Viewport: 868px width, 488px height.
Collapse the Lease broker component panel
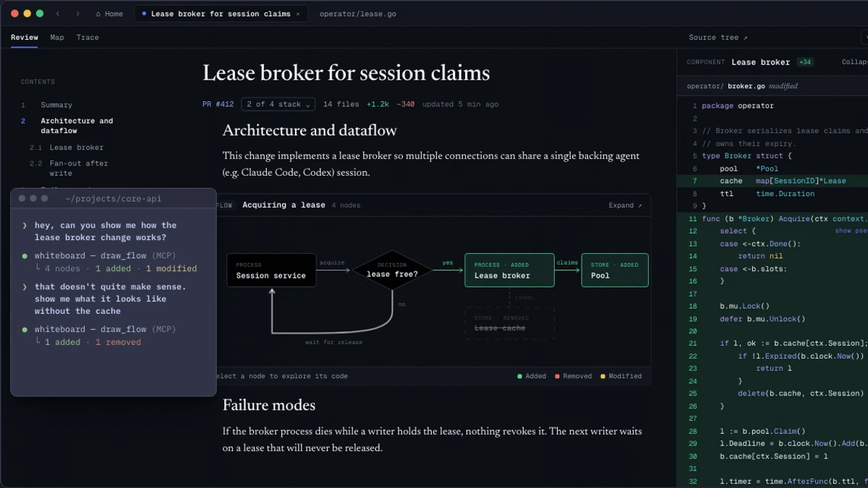pyautogui.click(x=854, y=62)
